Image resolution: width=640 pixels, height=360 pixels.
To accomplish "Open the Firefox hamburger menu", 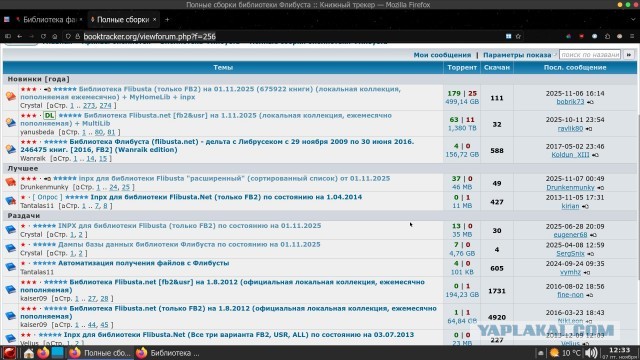I will tap(632, 36).
